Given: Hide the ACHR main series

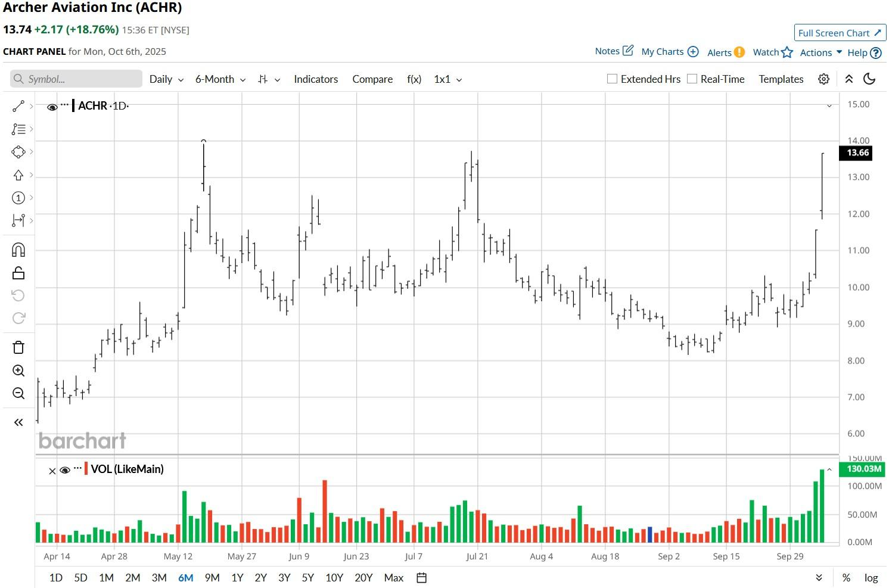Looking at the screenshot, I should [52, 107].
